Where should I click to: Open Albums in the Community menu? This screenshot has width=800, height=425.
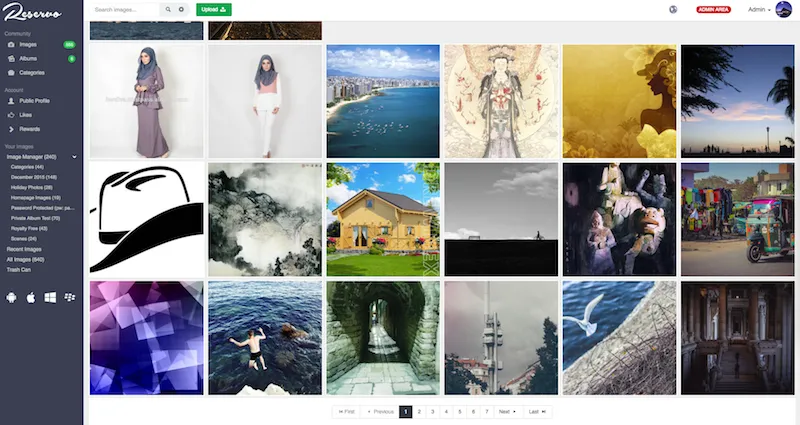pos(28,59)
